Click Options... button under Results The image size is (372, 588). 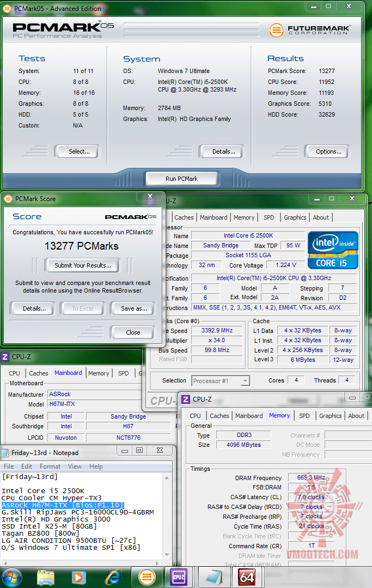pyautogui.click(x=327, y=151)
